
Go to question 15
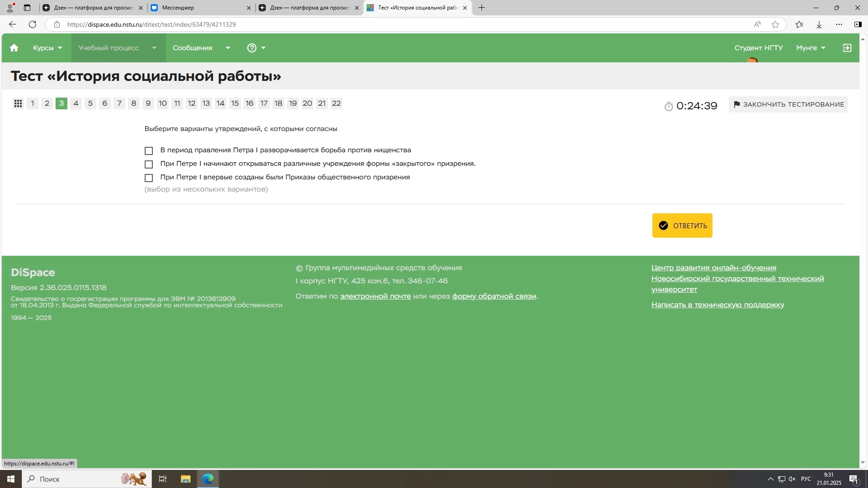[x=235, y=103]
